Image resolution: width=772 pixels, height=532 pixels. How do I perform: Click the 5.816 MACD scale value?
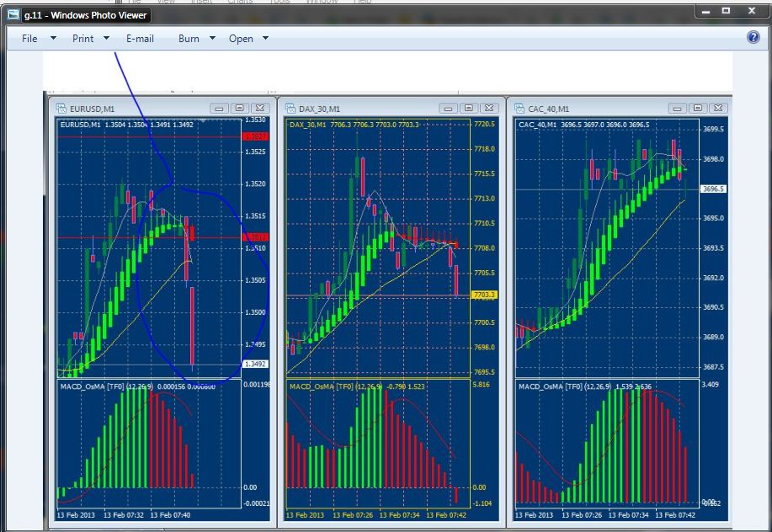(481, 385)
